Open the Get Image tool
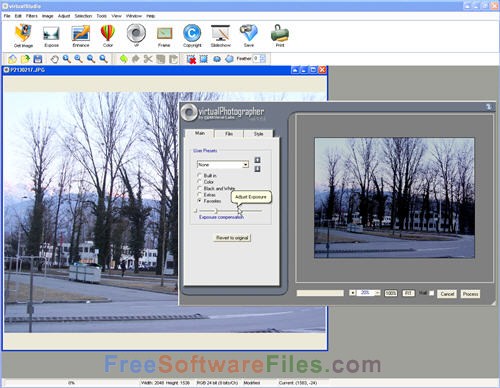Image resolution: width=500 pixels, height=388 pixels. (x=23, y=36)
